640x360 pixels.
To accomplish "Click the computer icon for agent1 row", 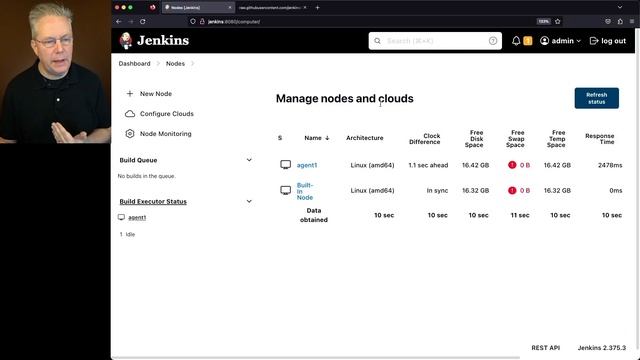I will tap(285, 165).
